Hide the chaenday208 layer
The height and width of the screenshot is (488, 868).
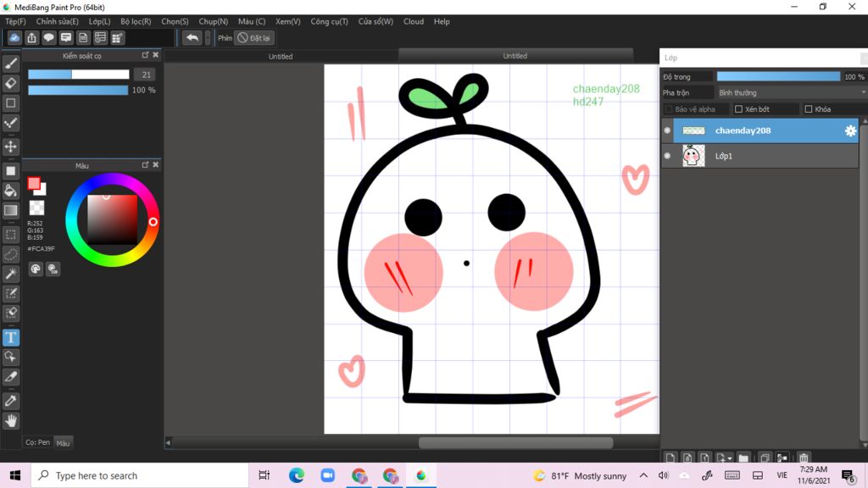coord(667,130)
